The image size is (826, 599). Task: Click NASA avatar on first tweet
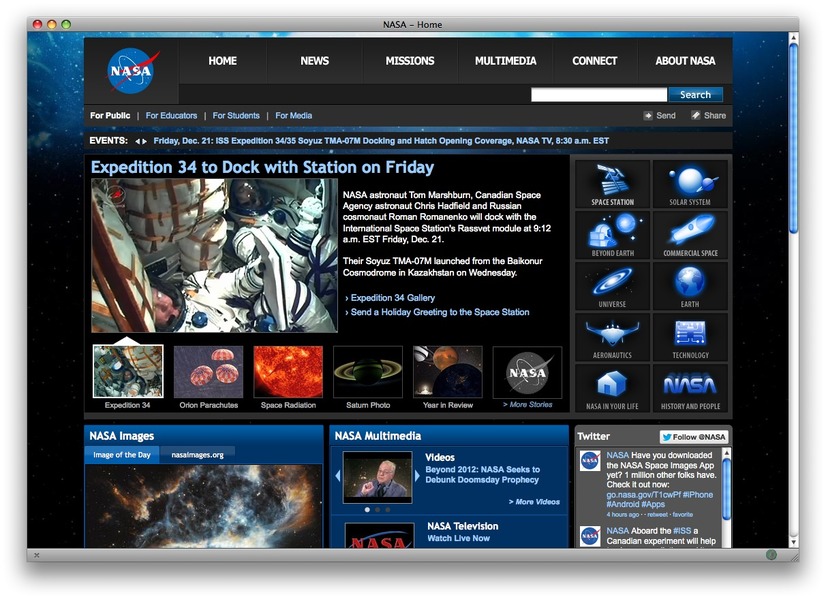tap(590, 460)
